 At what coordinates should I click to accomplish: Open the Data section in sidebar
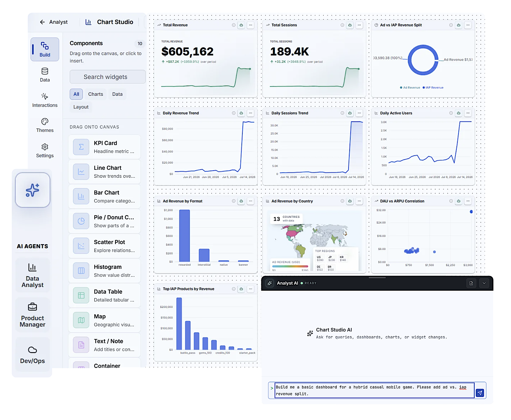tap(45, 75)
